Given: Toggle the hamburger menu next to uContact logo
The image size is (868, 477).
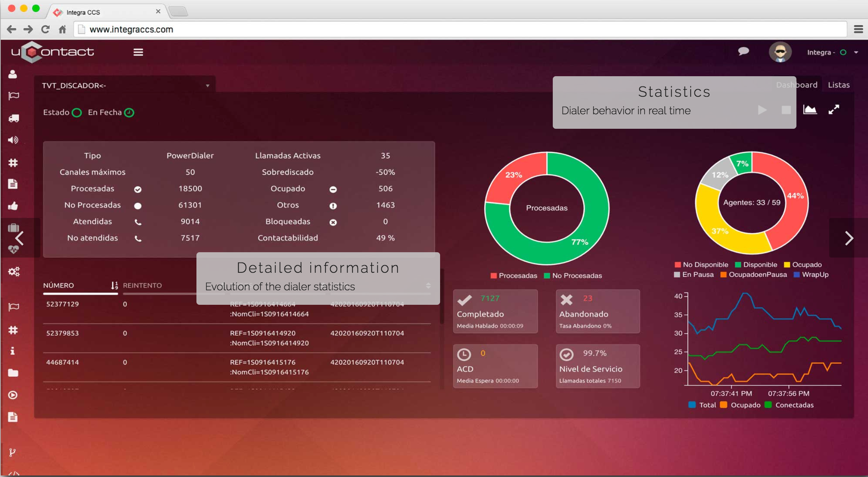Looking at the screenshot, I should tap(138, 52).
